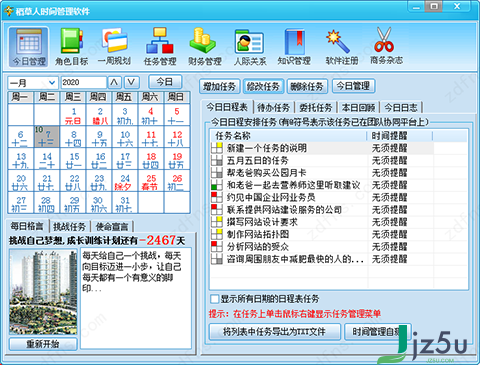
Task: Click 时间管理自测 button
Action: pyautogui.click(x=378, y=331)
